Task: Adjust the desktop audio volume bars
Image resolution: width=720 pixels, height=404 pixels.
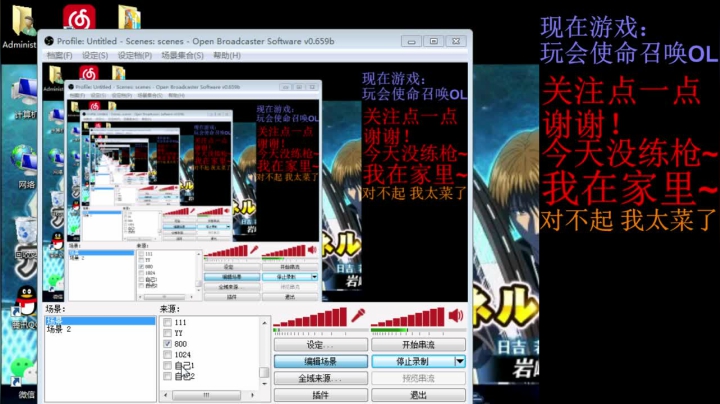Action: click(x=408, y=317)
